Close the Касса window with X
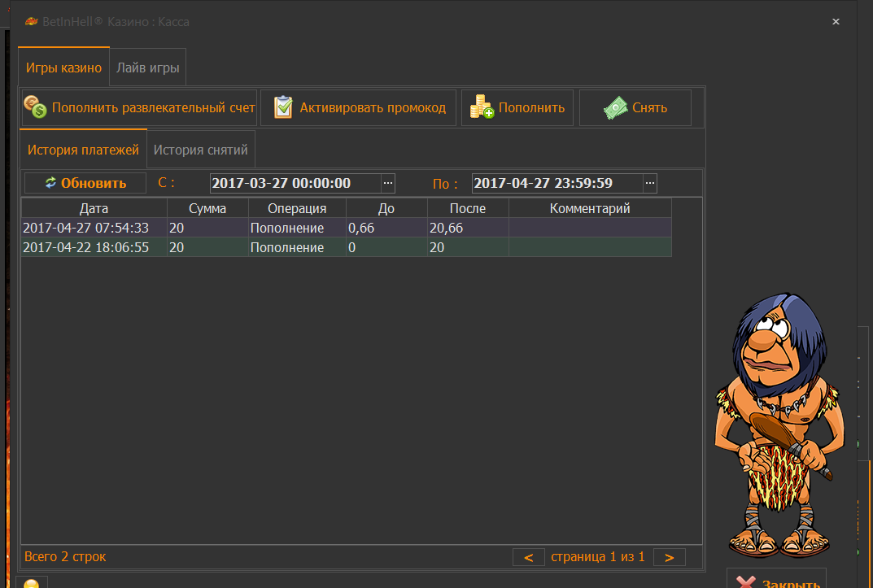The image size is (873, 588). (x=836, y=22)
